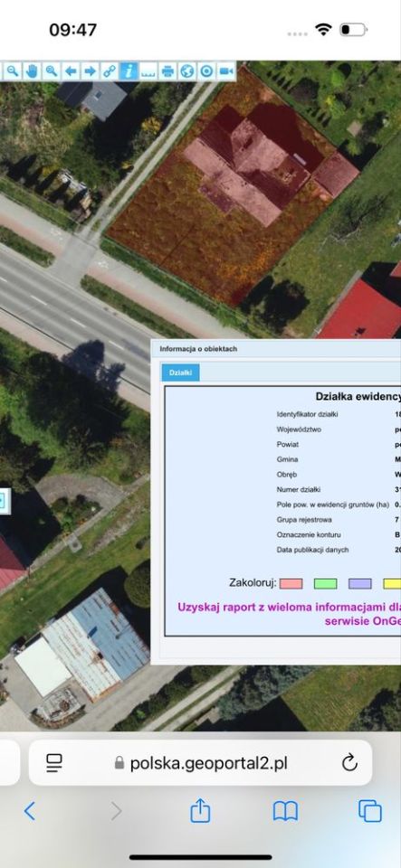Image resolution: width=401 pixels, height=868 pixels.
Task: Open Safari page reader menu icon
Action: (x=54, y=763)
